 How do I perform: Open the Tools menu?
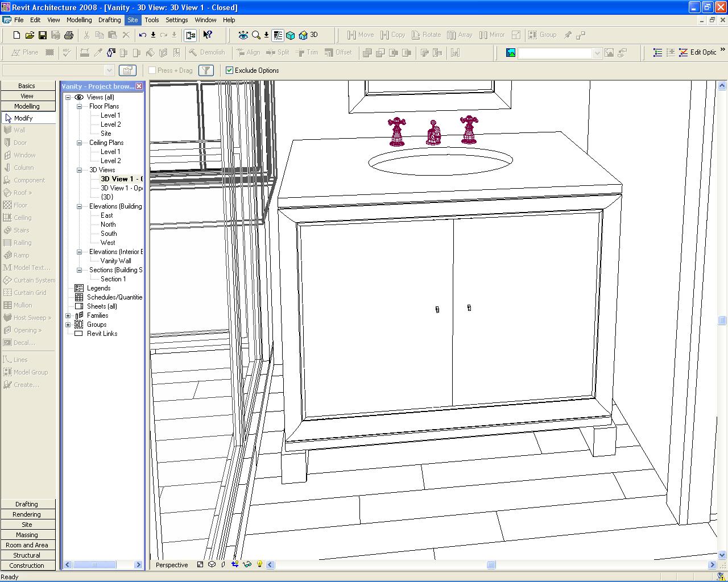151,20
